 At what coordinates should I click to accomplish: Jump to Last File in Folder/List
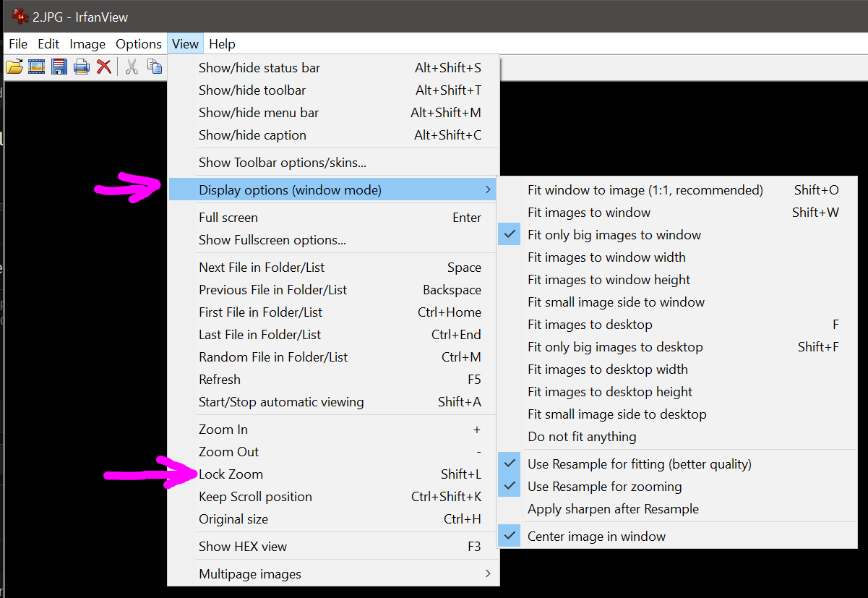tap(333, 335)
